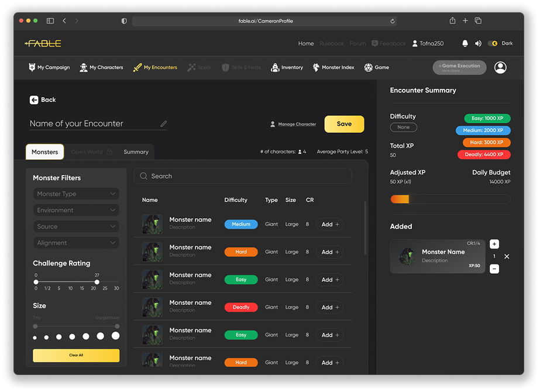The image size is (540, 392).
Task: Switch to the Summary tab
Action: coord(136,152)
